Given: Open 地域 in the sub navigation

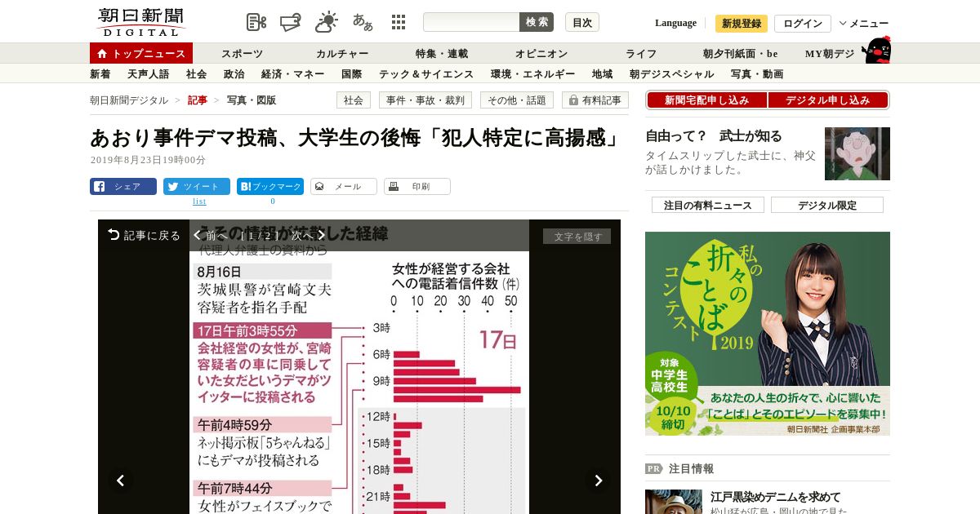Looking at the screenshot, I should [x=603, y=73].
